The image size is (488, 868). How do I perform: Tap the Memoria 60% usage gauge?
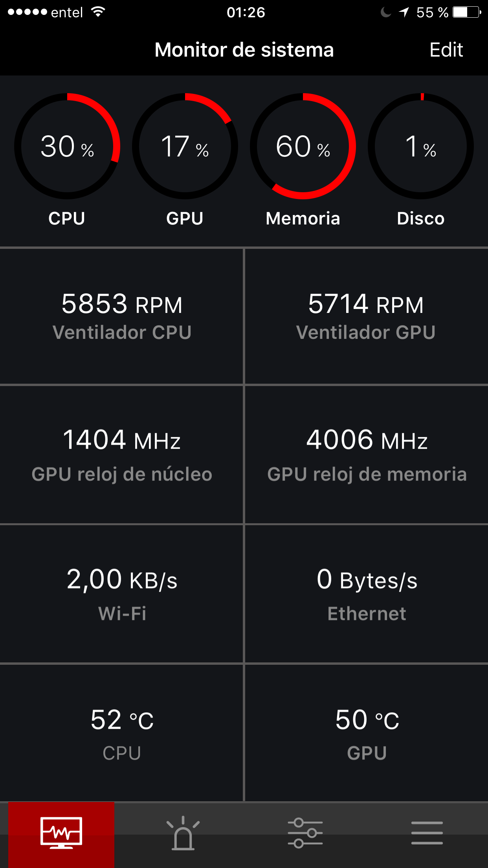pyautogui.click(x=303, y=146)
